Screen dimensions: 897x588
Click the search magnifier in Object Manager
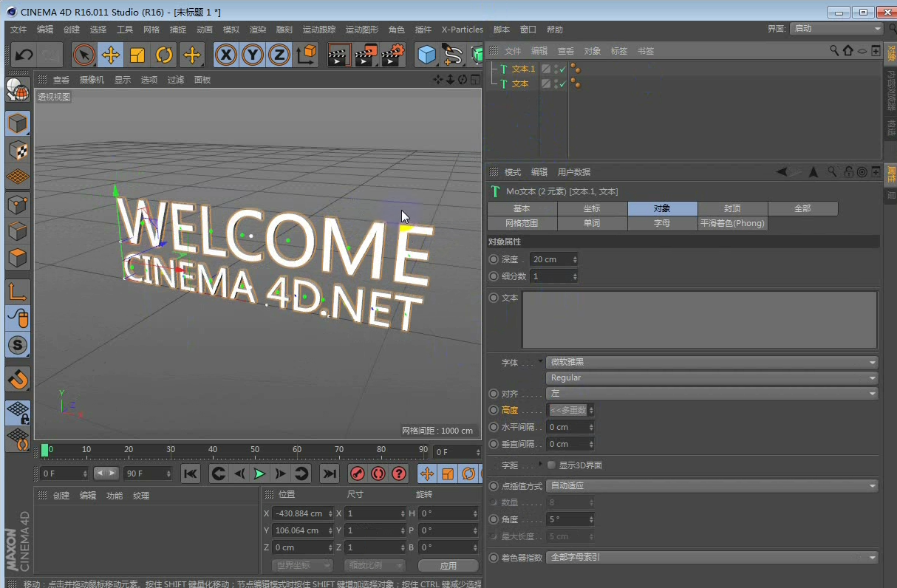[x=834, y=50]
